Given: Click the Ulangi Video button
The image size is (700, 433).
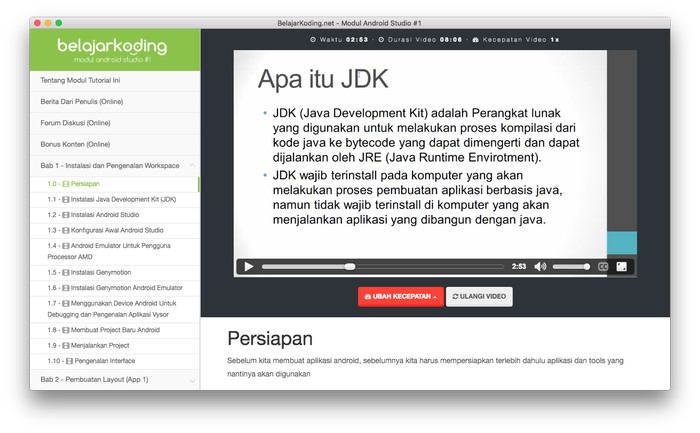Looking at the screenshot, I should (x=479, y=296).
